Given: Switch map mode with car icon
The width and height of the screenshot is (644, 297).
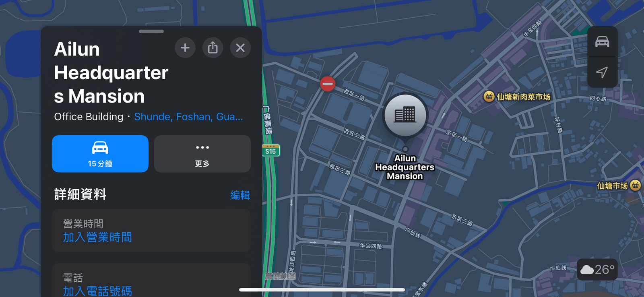Looking at the screenshot, I should pos(602,42).
